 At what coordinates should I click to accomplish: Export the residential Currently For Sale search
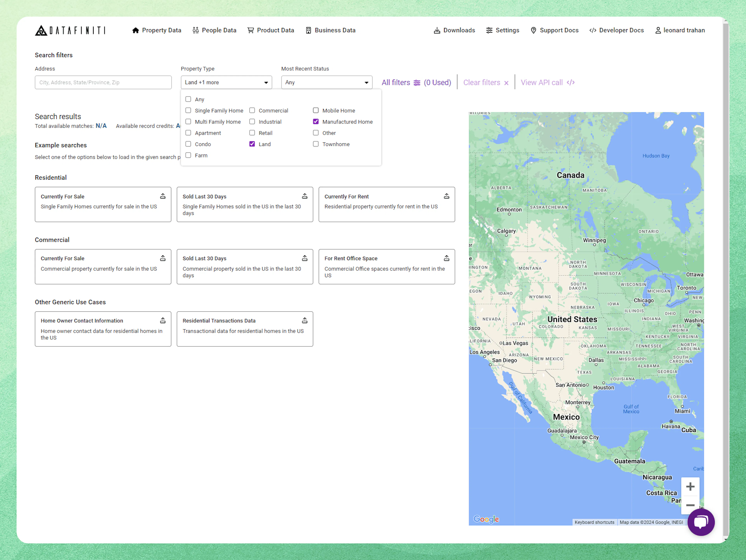pos(163,196)
